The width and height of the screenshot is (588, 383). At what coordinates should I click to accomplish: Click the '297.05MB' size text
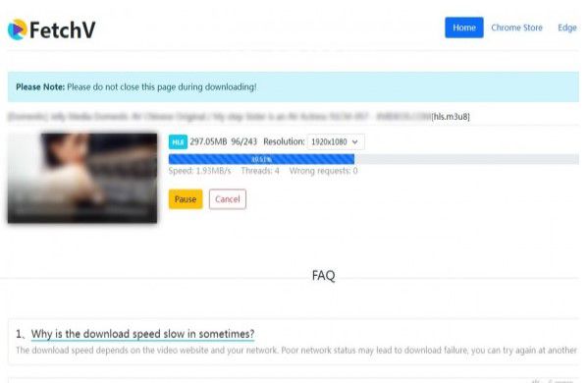[x=208, y=141]
